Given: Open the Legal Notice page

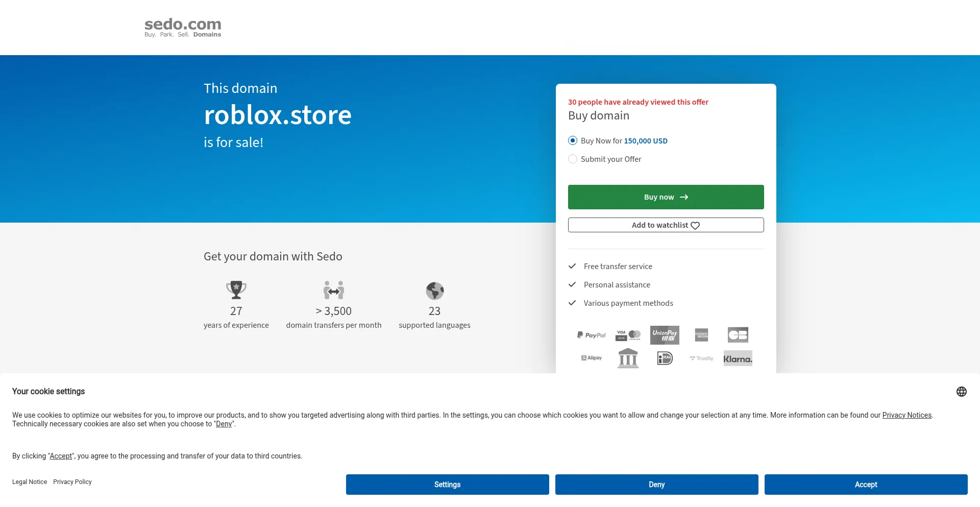Looking at the screenshot, I should click(30, 481).
